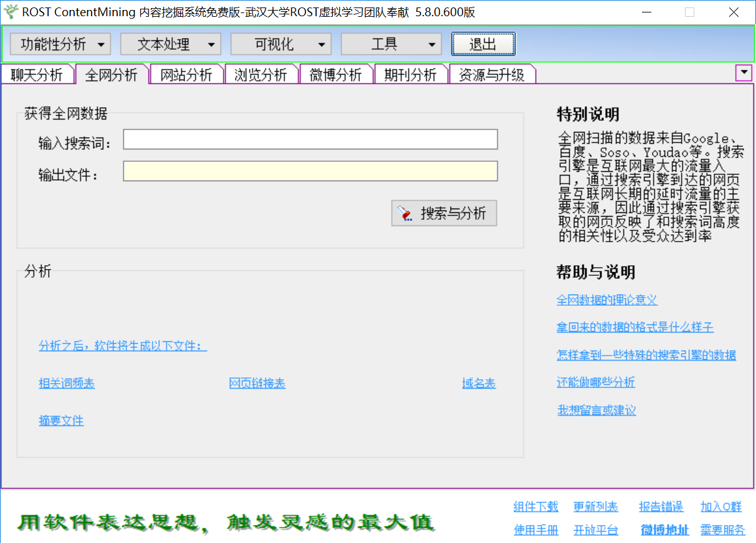This screenshot has width=756, height=543.
Task: Open the 还能做哪些分析 link
Action: [596, 382]
